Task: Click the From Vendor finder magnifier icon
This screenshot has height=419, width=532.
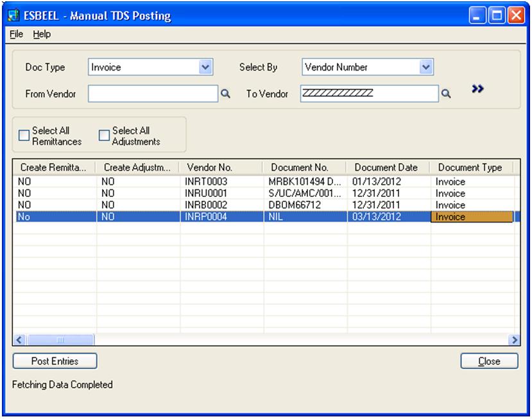Action: 226,94
